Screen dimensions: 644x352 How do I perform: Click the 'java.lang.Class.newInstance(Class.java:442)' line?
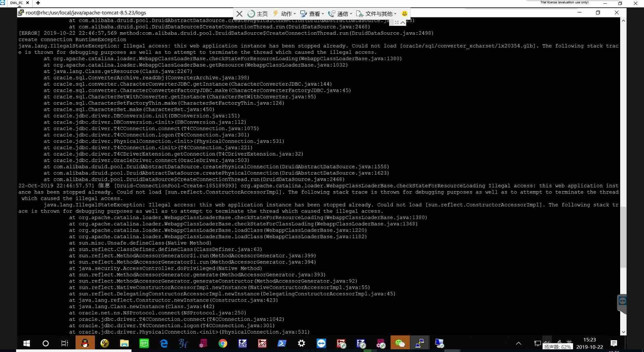[142, 307]
